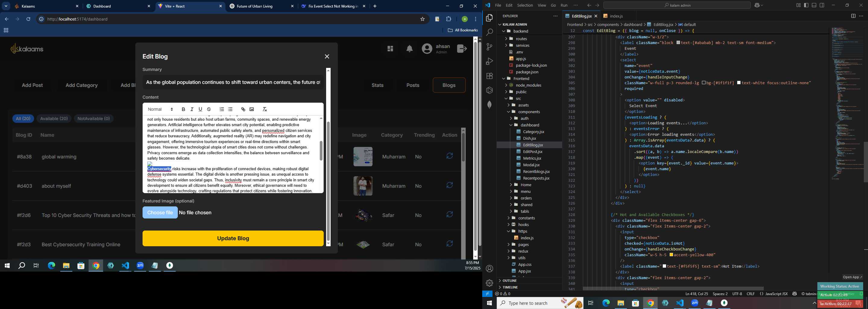
Task: Open the Posts section button
Action: tap(413, 85)
